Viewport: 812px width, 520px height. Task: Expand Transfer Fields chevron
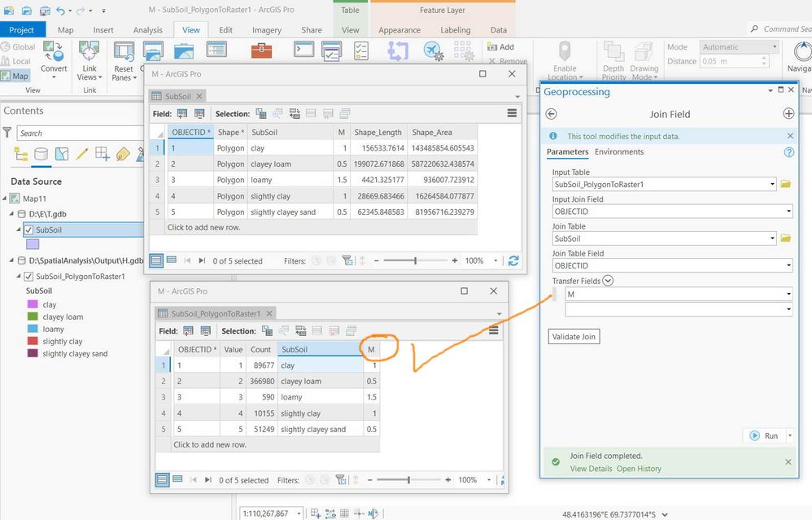[608, 281]
